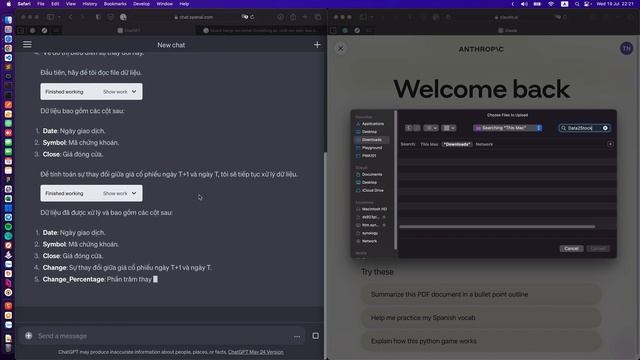Add search criteria with plus in file dialog

pyautogui.click(x=610, y=144)
